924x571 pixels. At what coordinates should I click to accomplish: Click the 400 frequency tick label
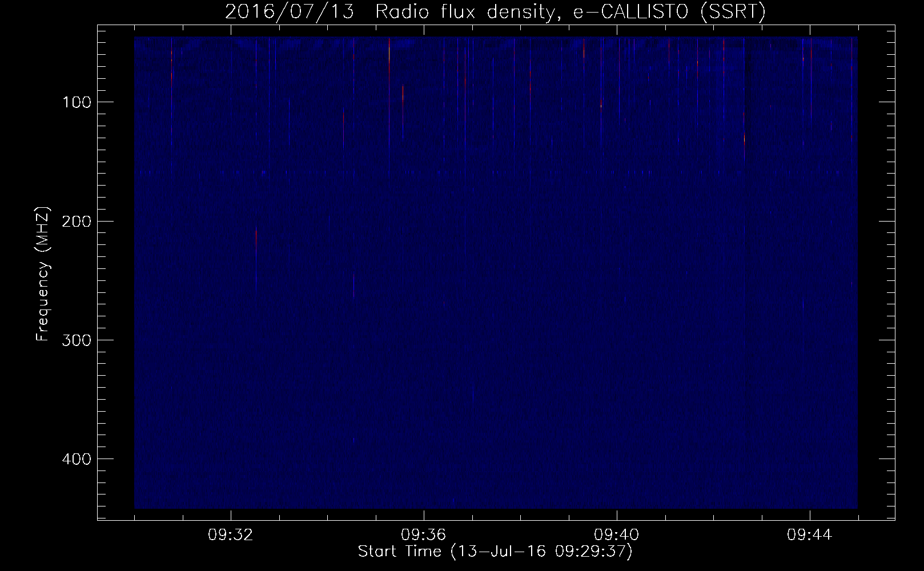pos(77,459)
